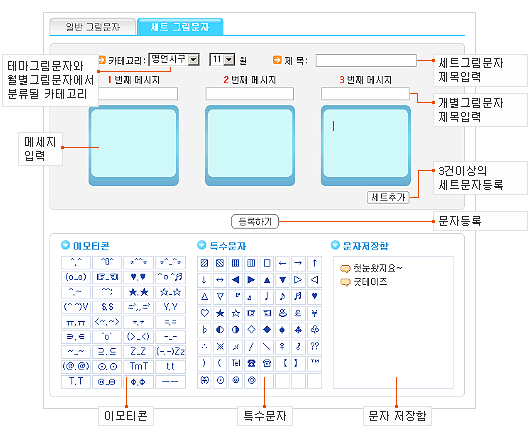Insert the filled star special character
Screen dimensions: 530x433
220,313
